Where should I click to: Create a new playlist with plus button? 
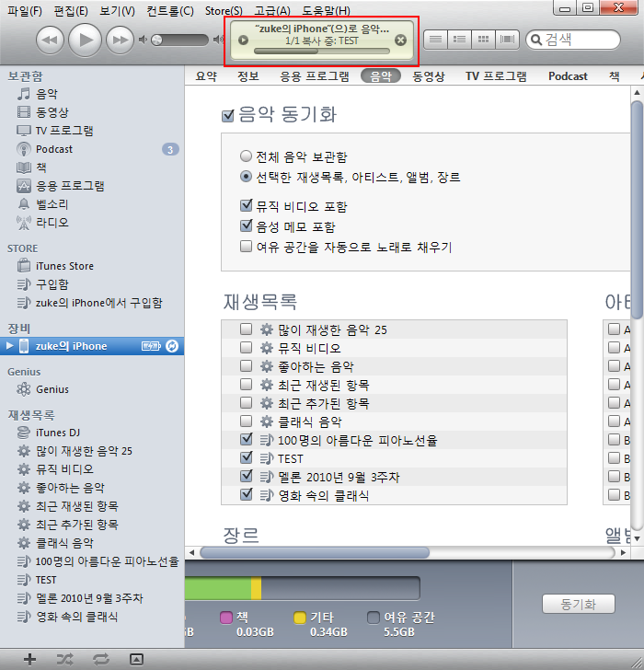coord(29,659)
